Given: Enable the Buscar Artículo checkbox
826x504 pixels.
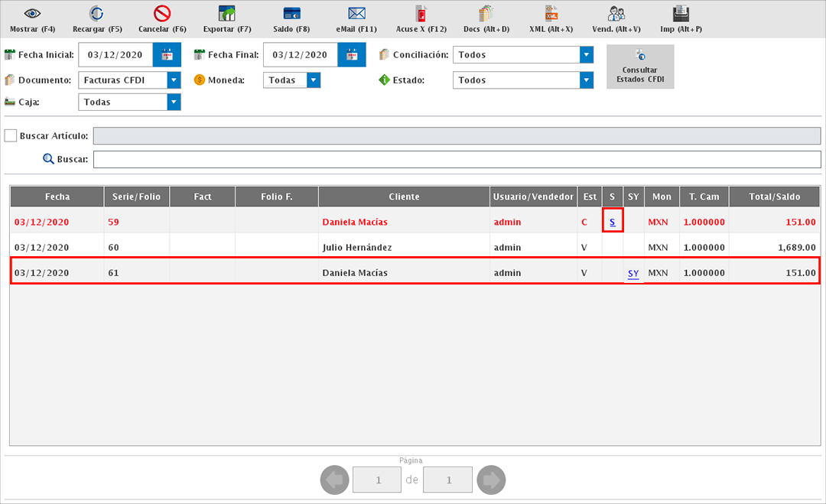Looking at the screenshot, I should [x=11, y=135].
